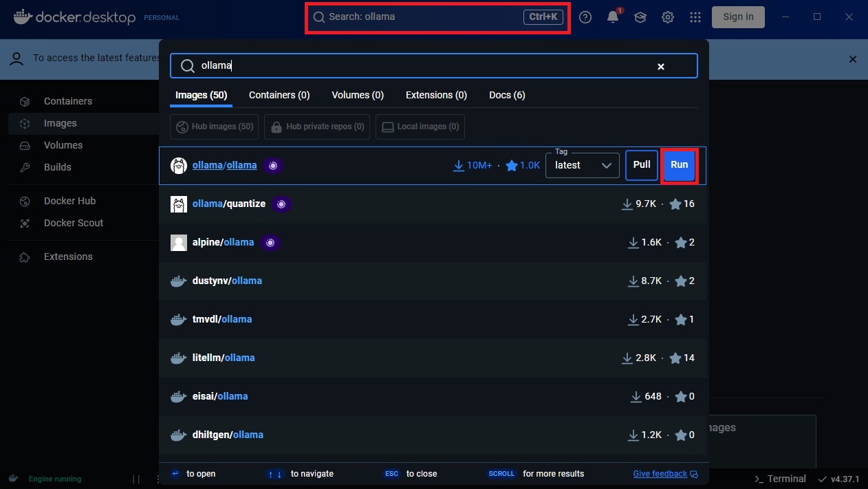
Task: Click the Volumes sidebar disk icon
Action: coord(25,146)
